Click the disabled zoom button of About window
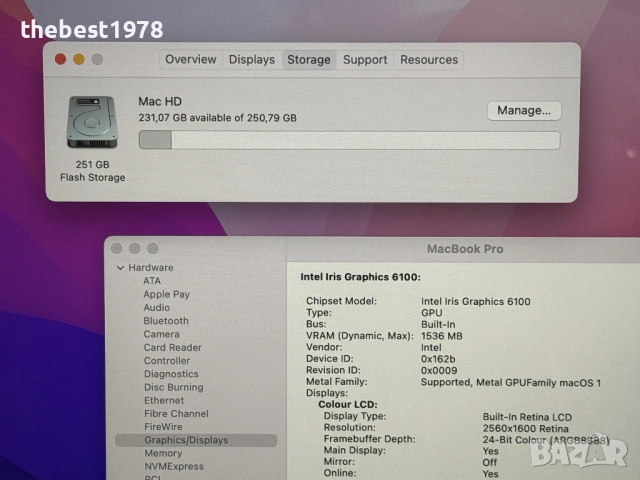This screenshot has width=640, height=480. (97, 60)
